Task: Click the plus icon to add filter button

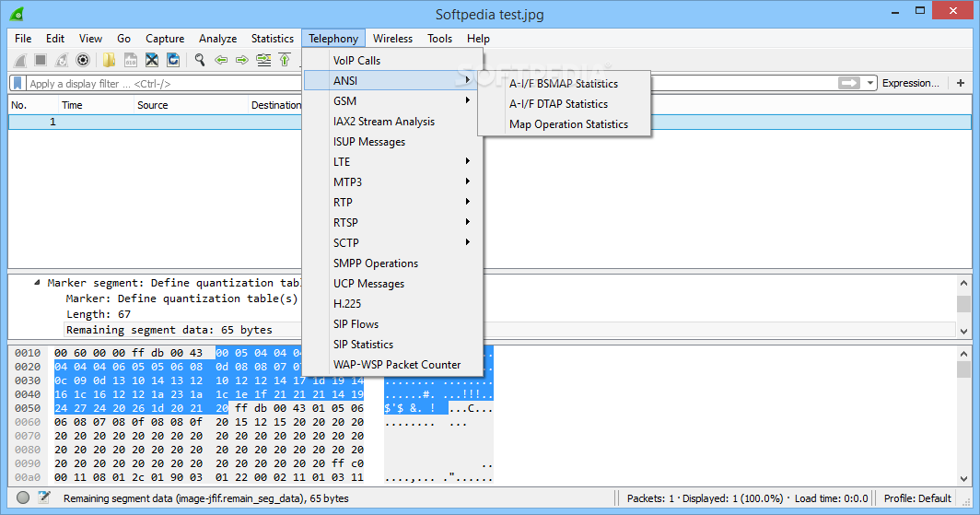Action: (961, 83)
